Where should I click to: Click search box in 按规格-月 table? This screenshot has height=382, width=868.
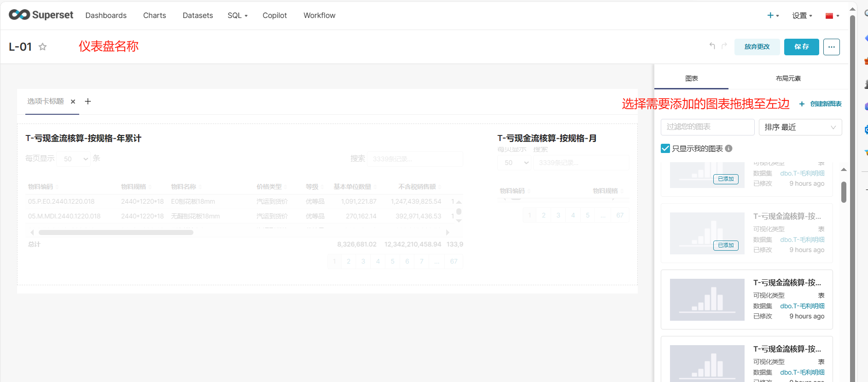(581, 163)
